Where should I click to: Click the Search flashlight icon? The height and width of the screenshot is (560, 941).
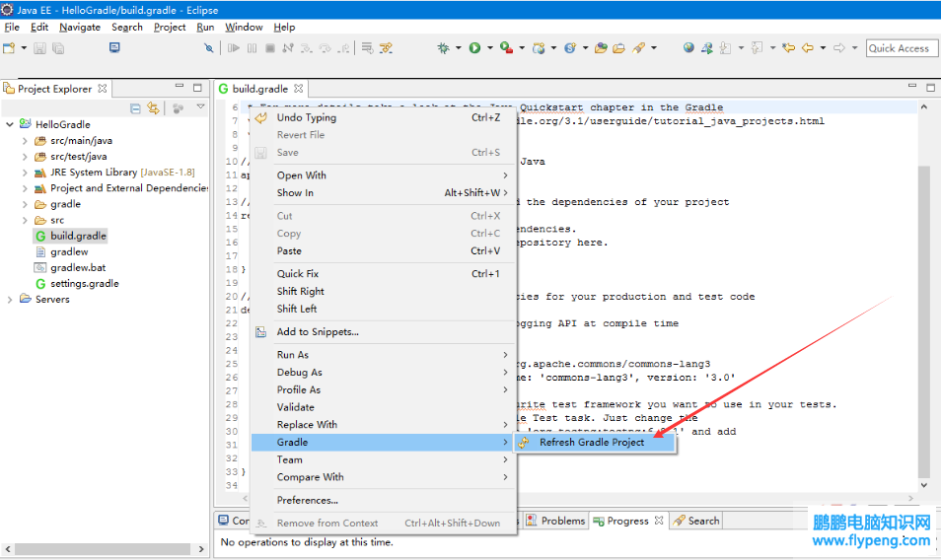638,48
